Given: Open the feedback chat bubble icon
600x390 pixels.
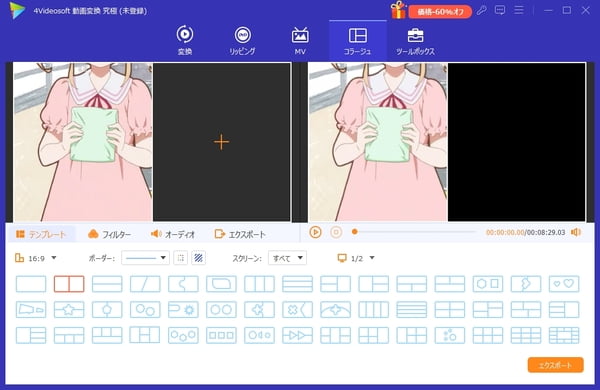Looking at the screenshot, I should point(500,10).
